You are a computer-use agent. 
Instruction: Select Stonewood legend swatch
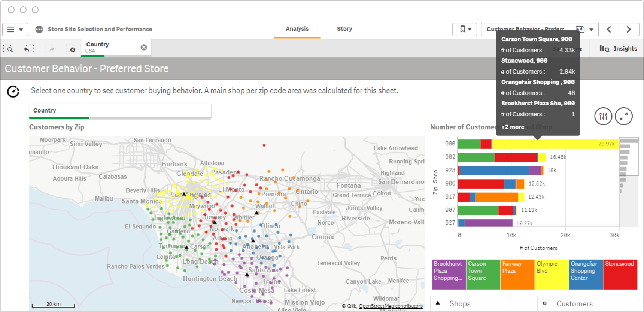[620, 274]
